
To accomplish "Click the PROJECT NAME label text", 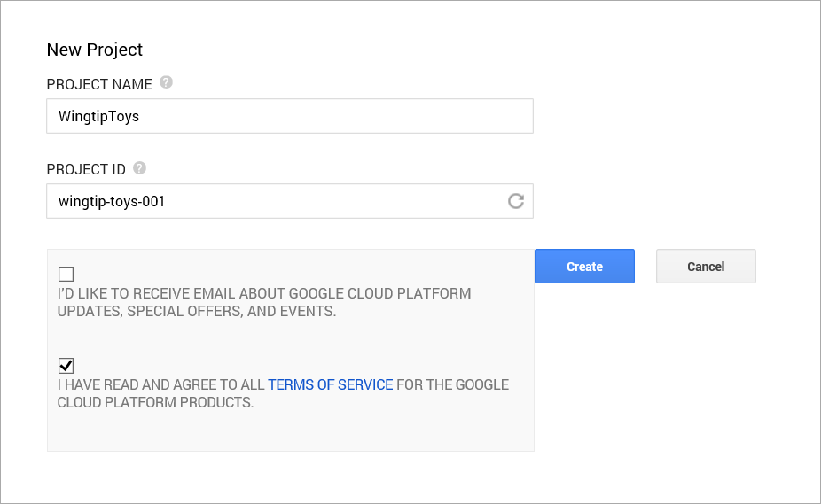I will pos(99,84).
